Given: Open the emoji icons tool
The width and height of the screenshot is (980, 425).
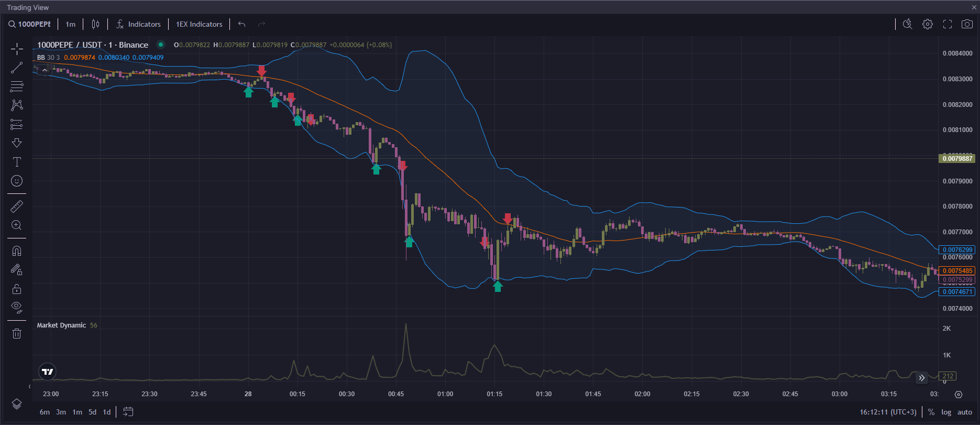Looking at the screenshot, I should pyautogui.click(x=17, y=181).
